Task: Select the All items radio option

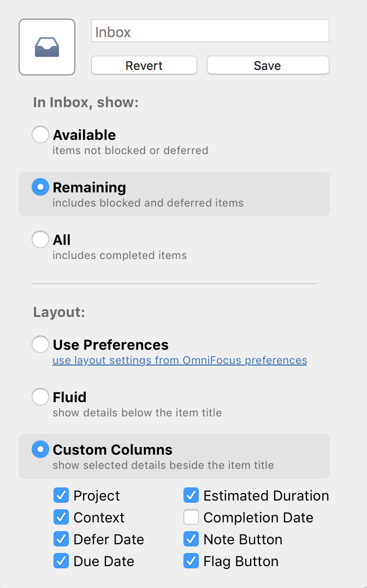Action: point(40,239)
